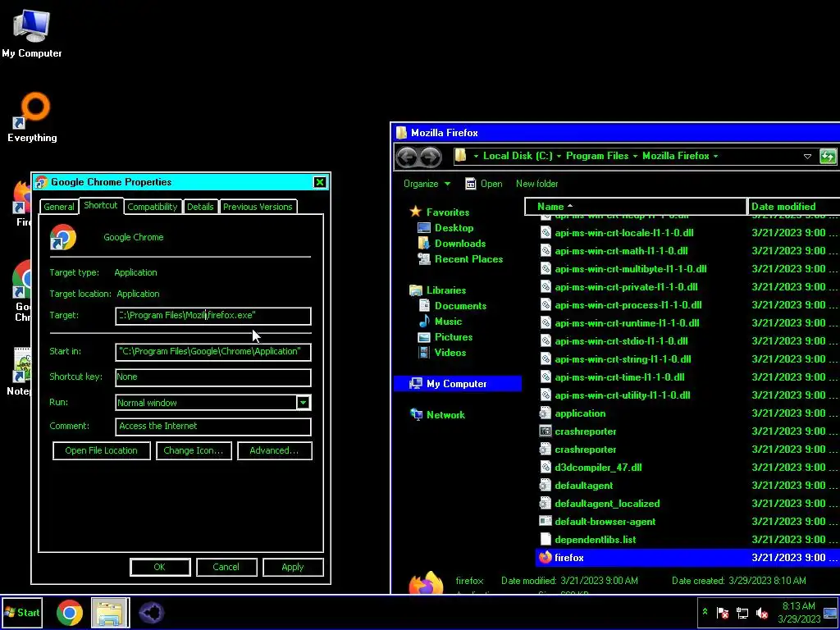The width and height of the screenshot is (840, 630).
Task: Click into the Start in field
Action: tap(212, 351)
